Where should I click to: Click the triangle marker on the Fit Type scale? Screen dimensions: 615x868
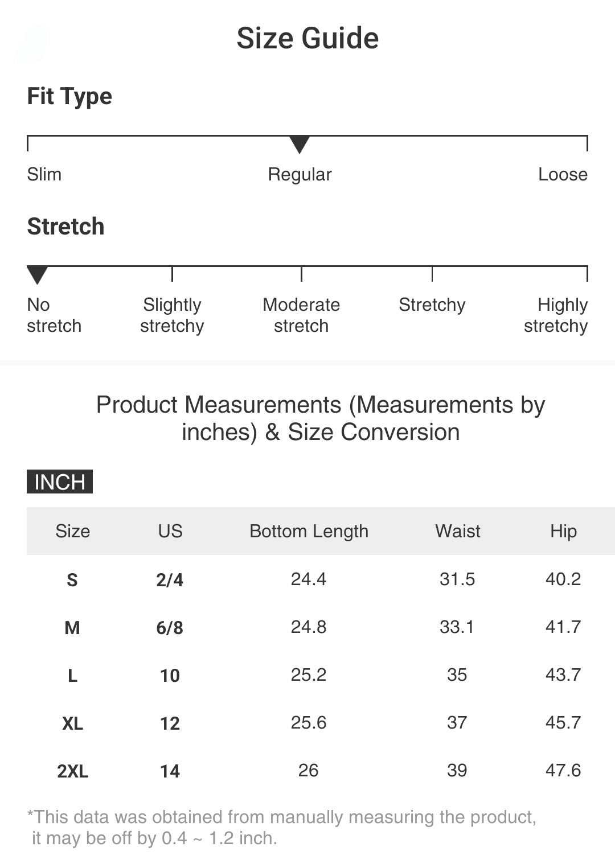(x=300, y=145)
